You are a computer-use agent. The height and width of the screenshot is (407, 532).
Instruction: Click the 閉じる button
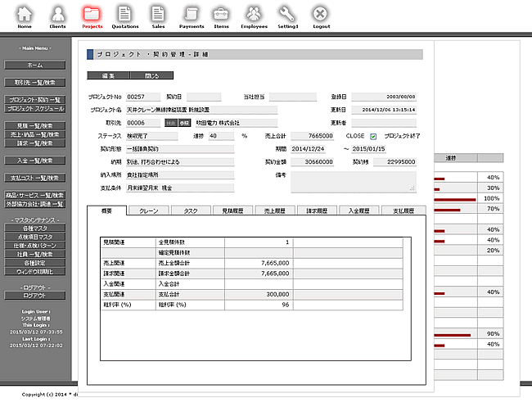151,75
